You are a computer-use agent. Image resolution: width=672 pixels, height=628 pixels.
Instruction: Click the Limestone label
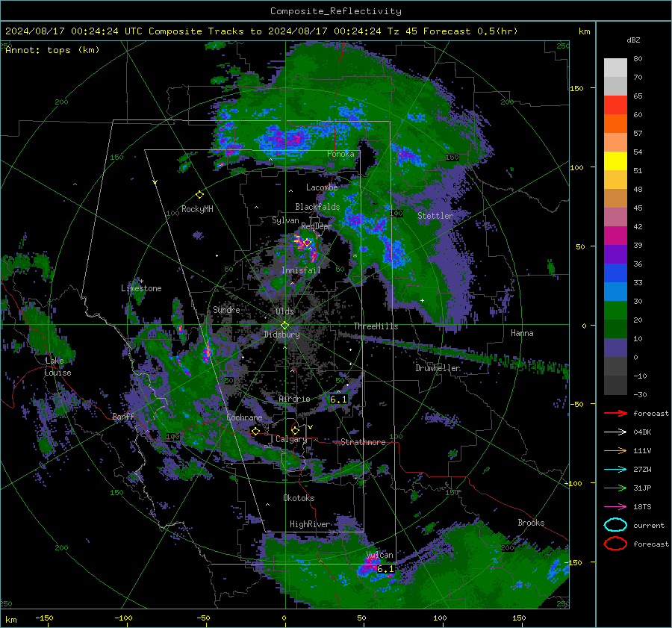click(x=141, y=288)
